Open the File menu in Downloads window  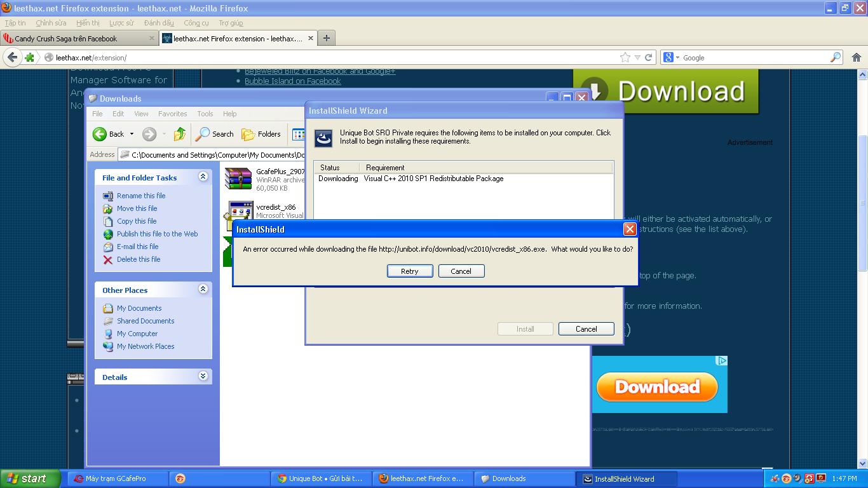click(97, 114)
